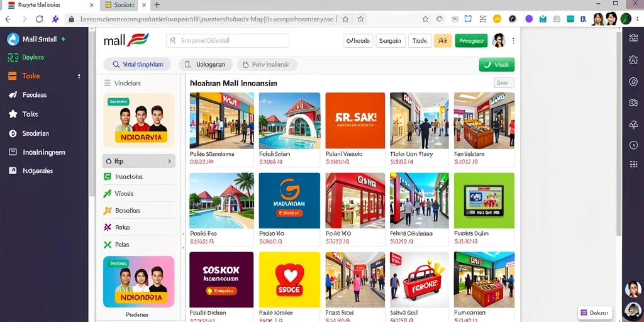The height and width of the screenshot is (322, 644).
Task: Open the orange SR. SAKI mall thumbnail
Action: (x=355, y=120)
